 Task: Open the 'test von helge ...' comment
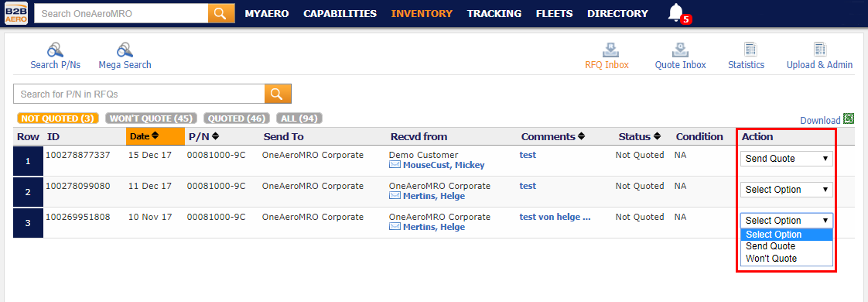[555, 218]
